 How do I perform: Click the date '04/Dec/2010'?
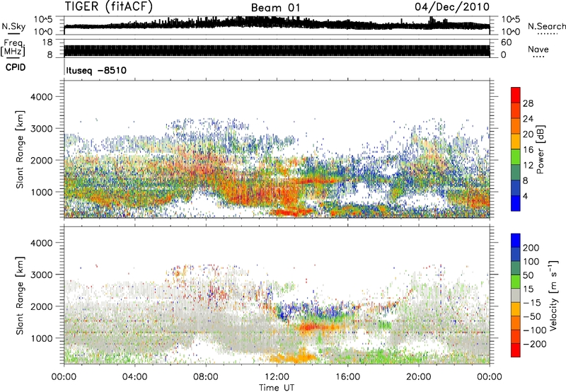(452, 7)
